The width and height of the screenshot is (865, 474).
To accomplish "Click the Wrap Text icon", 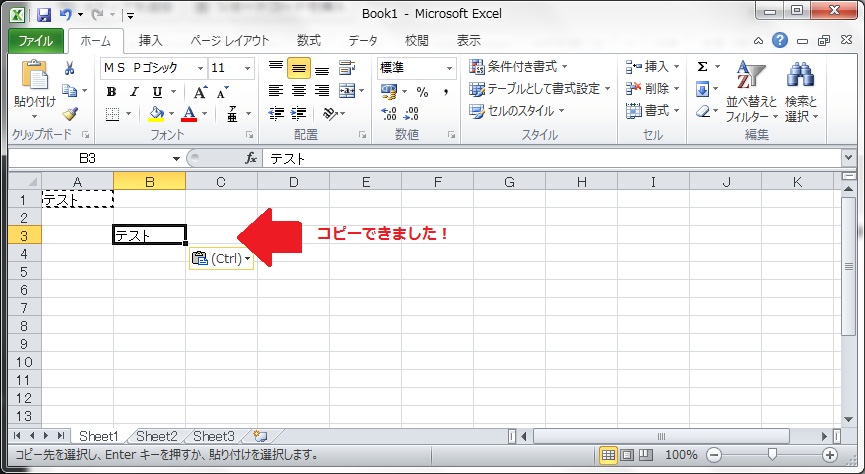I will [347, 68].
